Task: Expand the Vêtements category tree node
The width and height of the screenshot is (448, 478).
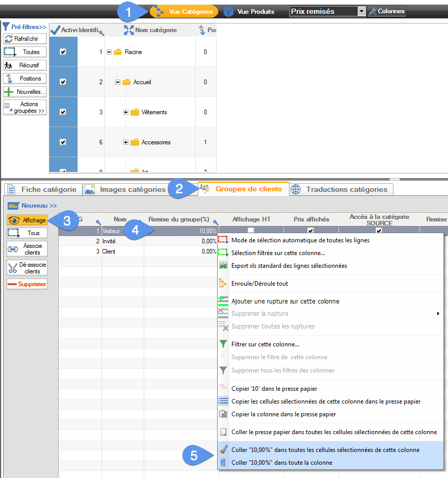Action: coord(125,112)
